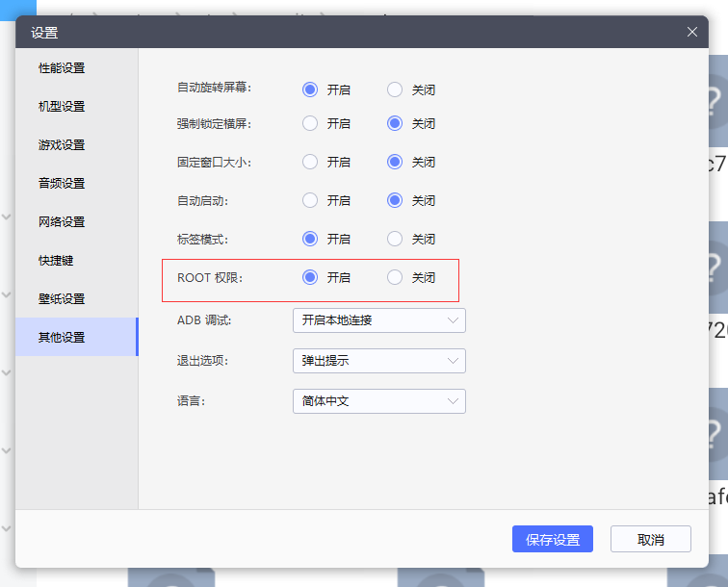
Task: Open 快捷键 settings section
Action: [x=77, y=261]
